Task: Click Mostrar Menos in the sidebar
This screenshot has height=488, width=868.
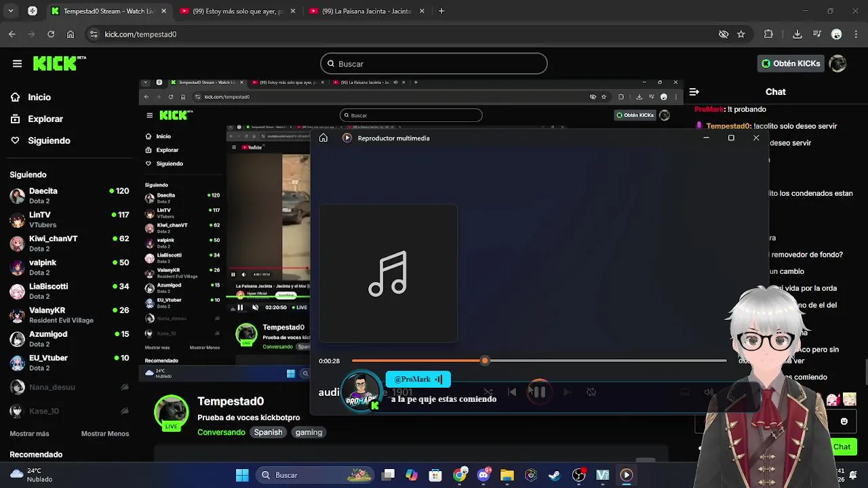Action: [105, 434]
